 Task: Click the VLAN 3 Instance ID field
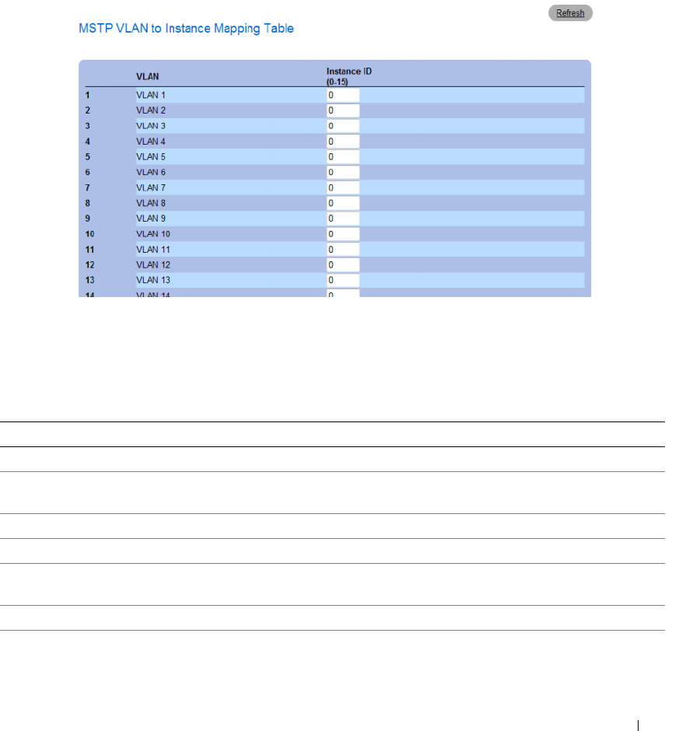pos(343,126)
